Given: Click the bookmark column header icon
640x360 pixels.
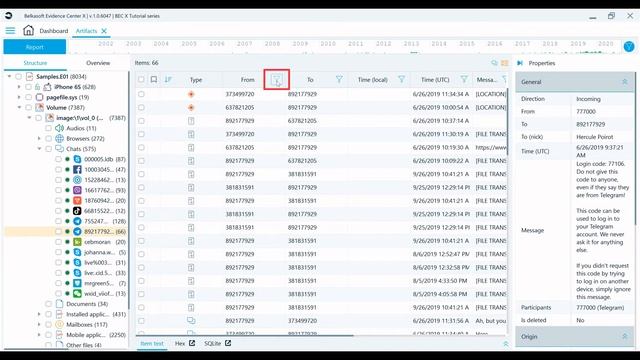Looking at the screenshot, I should pos(154,80).
